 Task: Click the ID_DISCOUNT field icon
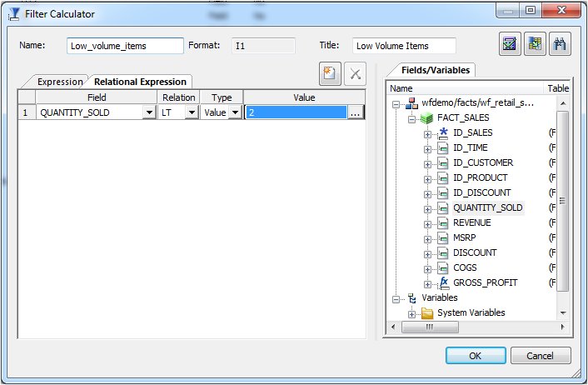click(x=443, y=193)
